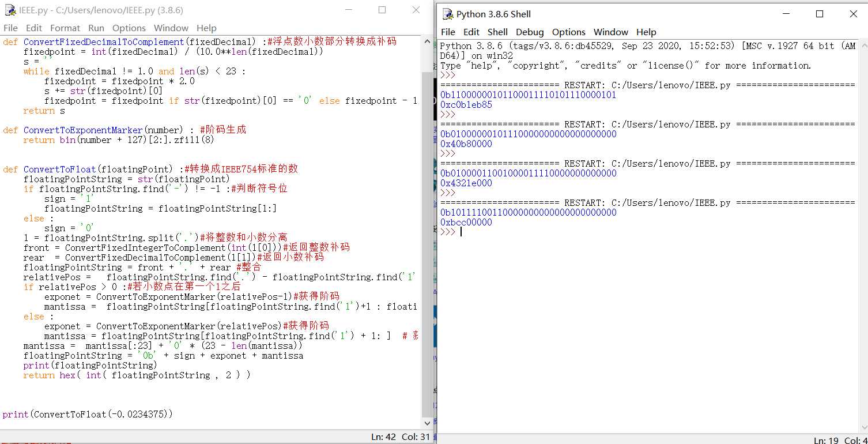Click def ConvertFixedDecimalToComplement line
The image size is (868, 444).
click(x=199, y=42)
